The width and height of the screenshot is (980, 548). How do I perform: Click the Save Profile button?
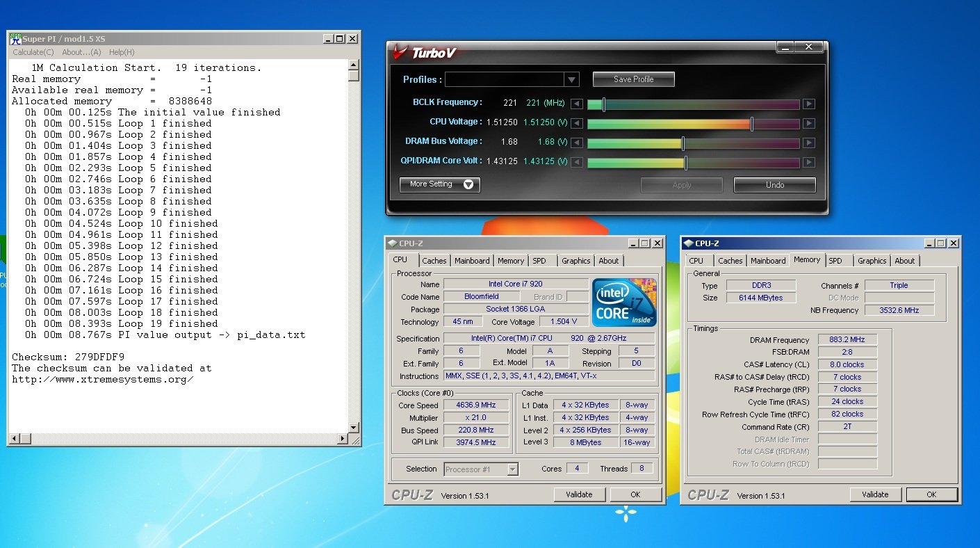pyautogui.click(x=633, y=79)
